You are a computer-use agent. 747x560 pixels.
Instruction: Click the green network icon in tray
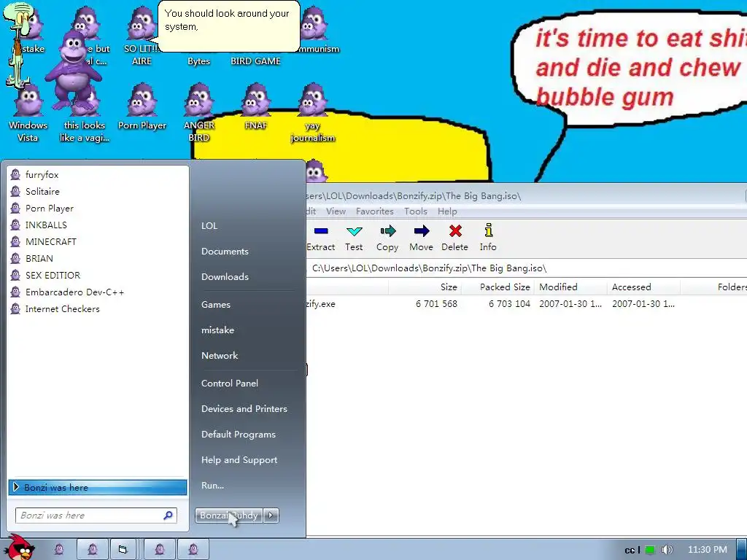[650, 550]
